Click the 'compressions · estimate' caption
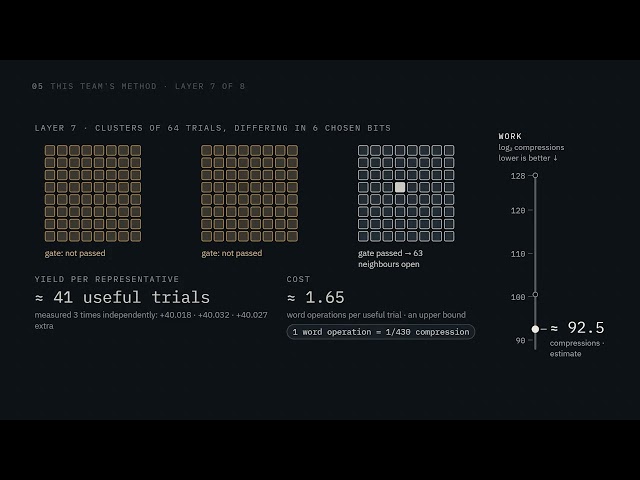Viewport: 640px width, 480px height. click(577, 349)
